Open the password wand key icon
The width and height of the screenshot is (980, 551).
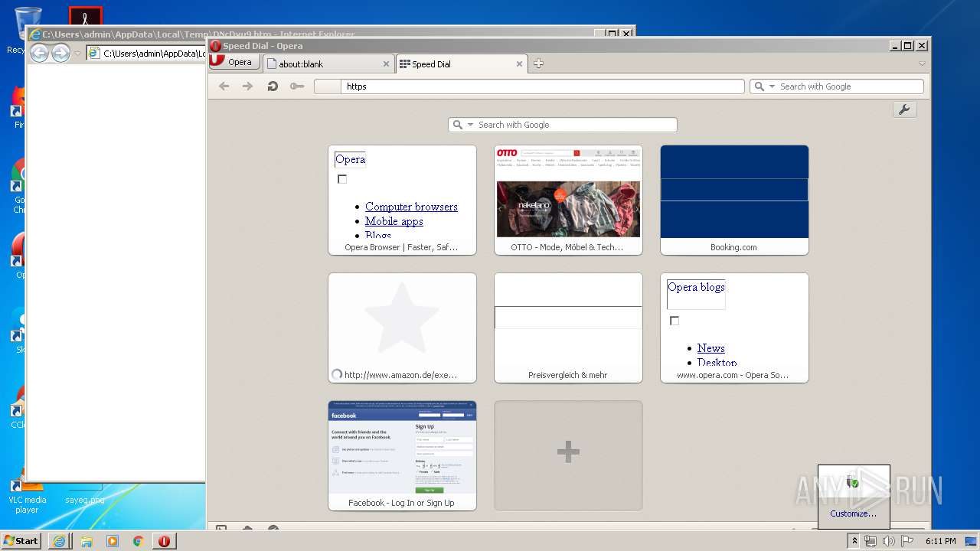[297, 86]
